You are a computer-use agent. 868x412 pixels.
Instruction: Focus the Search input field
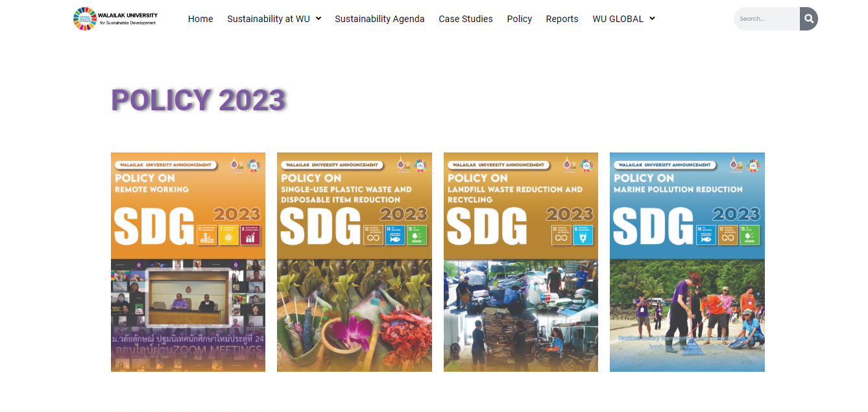coord(767,19)
